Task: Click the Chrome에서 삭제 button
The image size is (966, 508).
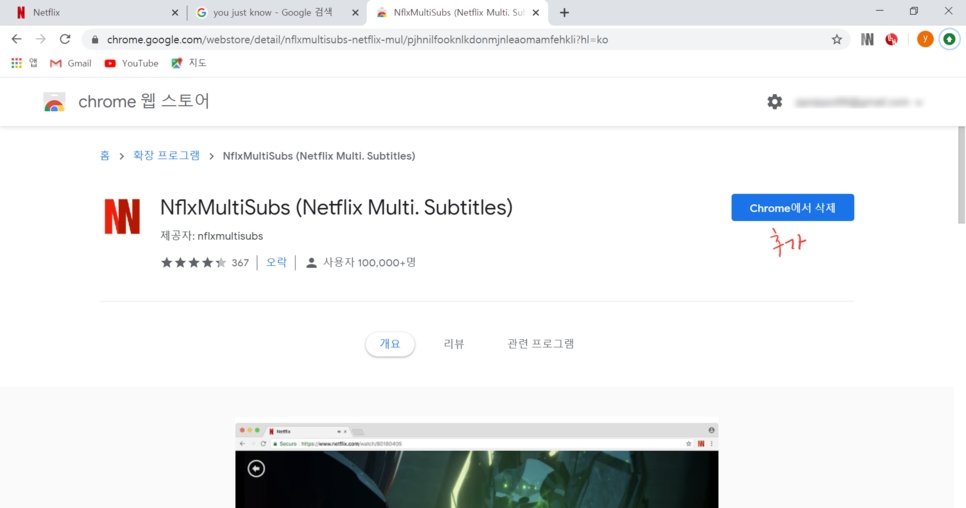Action: click(792, 208)
